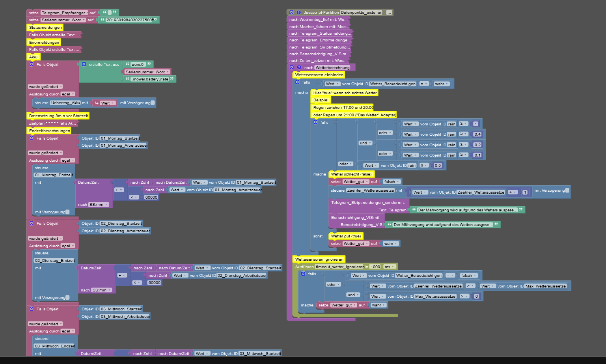The image size is (606, 364).
Task: Open gear on Falls Objekt block above 02_Dienstag_Endzeit
Action: coord(32,223)
